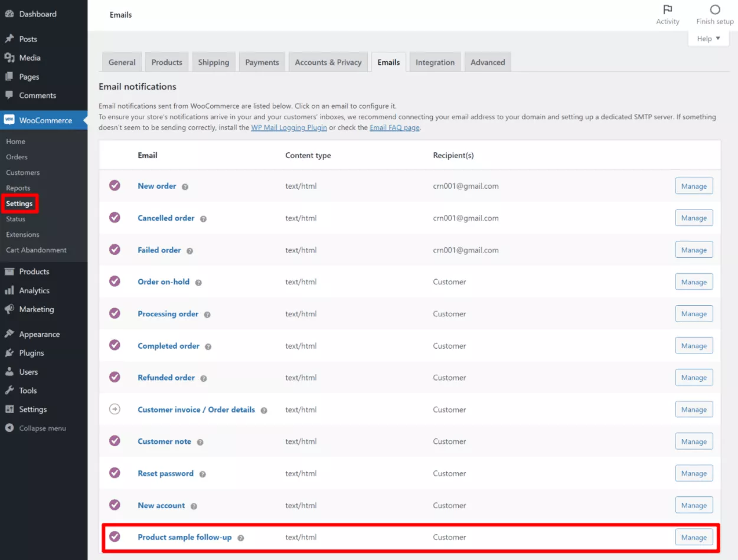Click help icon next to Order on-hold

[x=198, y=283]
